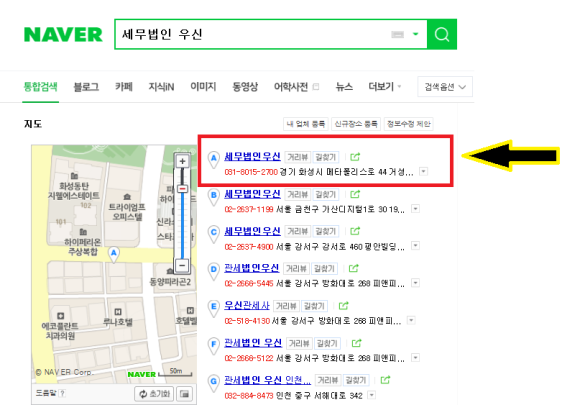
Task: Click the map enlarge icon next to 초기화
Action: point(185,394)
